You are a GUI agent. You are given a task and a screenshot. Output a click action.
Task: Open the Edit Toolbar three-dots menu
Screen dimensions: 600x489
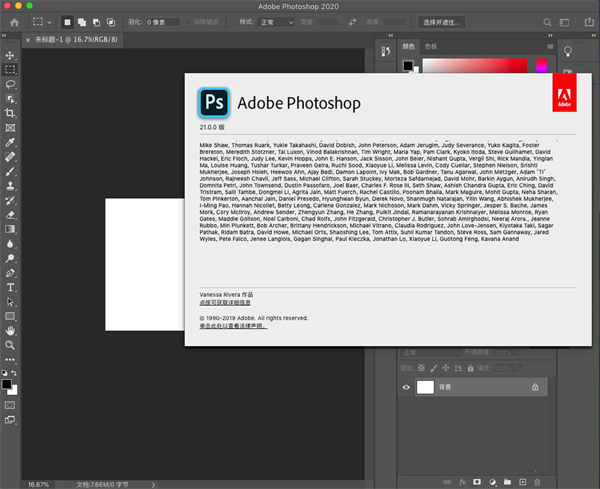pos(10,360)
